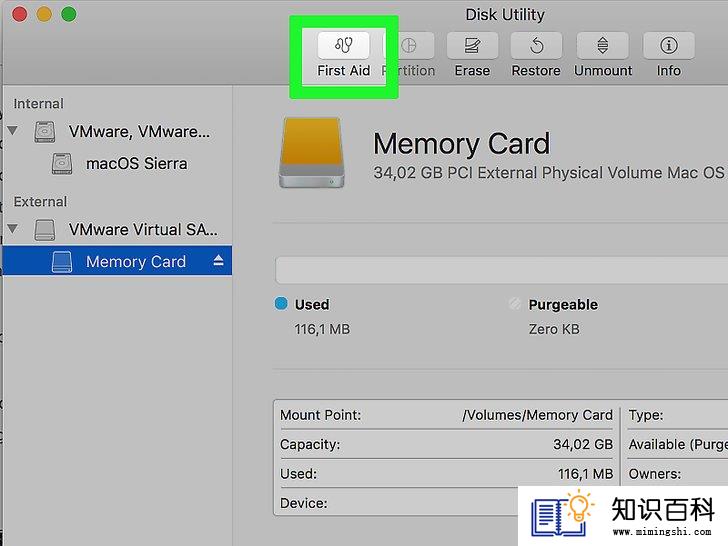Image resolution: width=728 pixels, height=546 pixels.
Task: Click the Owners label in info table
Action: coord(655,474)
